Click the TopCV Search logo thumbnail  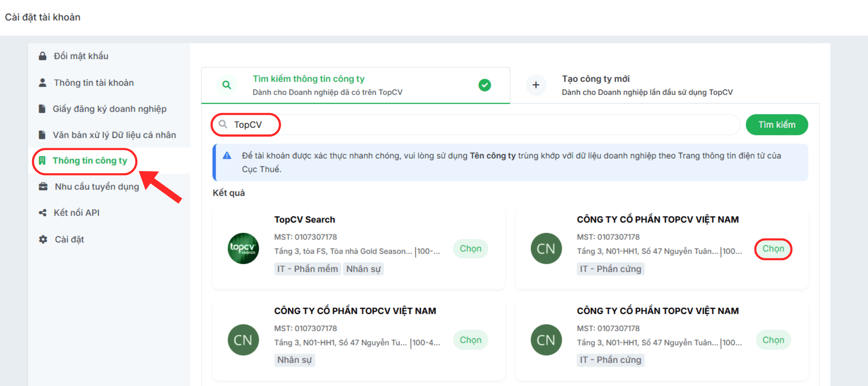[x=243, y=248]
